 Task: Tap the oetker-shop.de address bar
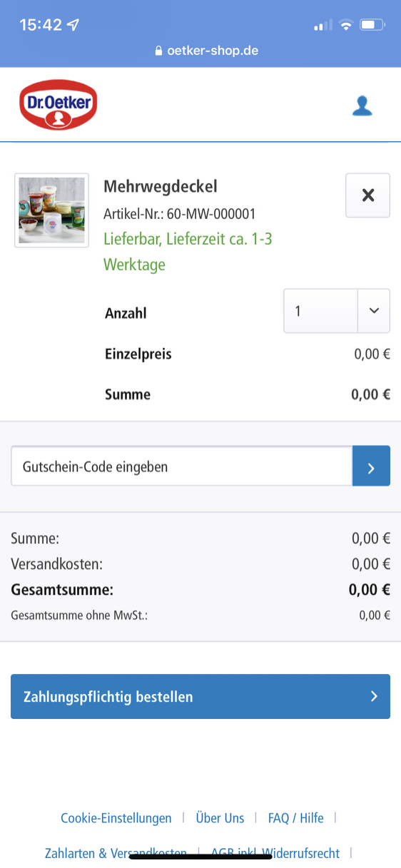pyautogui.click(x=200, y=51)
